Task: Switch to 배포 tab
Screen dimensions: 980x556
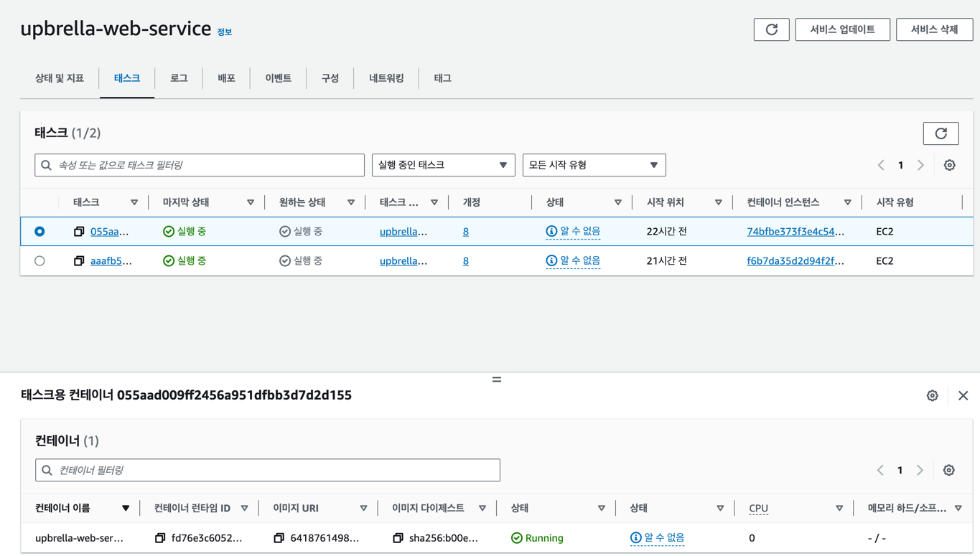Action: (x=226, y=78)
